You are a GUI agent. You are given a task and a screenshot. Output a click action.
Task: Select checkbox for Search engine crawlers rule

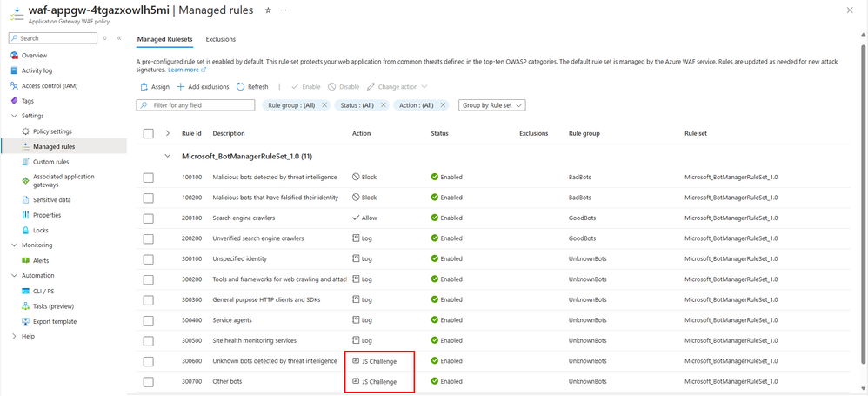pos(149,218)
